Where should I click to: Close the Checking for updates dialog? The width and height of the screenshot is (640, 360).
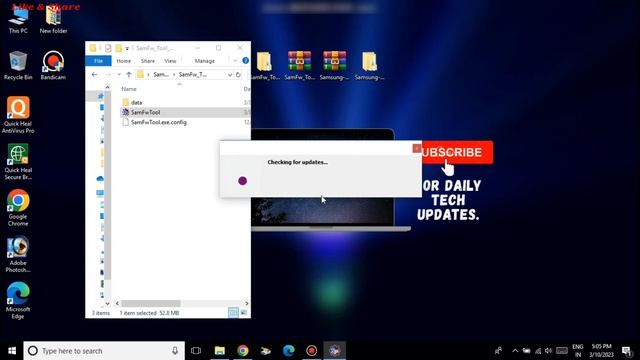coord(416,149)
